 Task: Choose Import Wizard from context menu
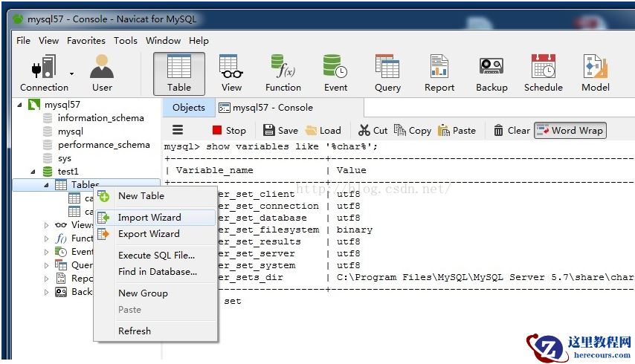pos(155,218)
